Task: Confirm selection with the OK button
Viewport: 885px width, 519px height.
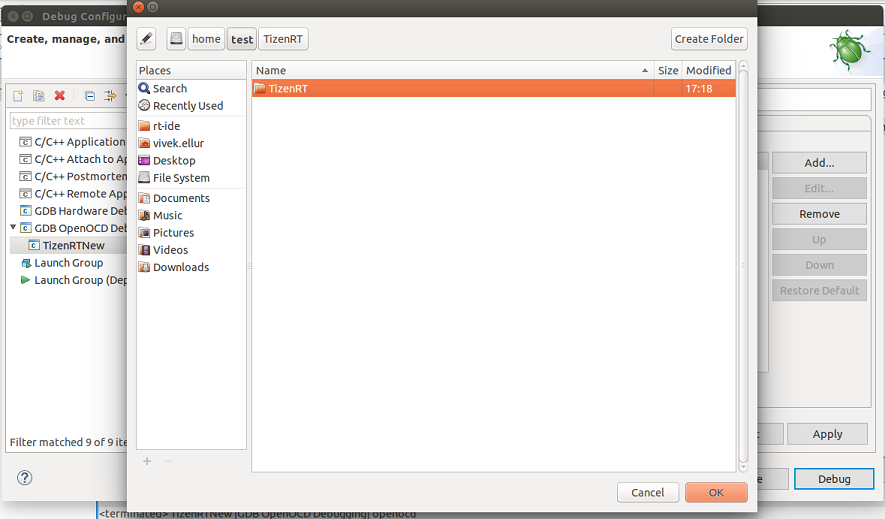Action: 716,492
